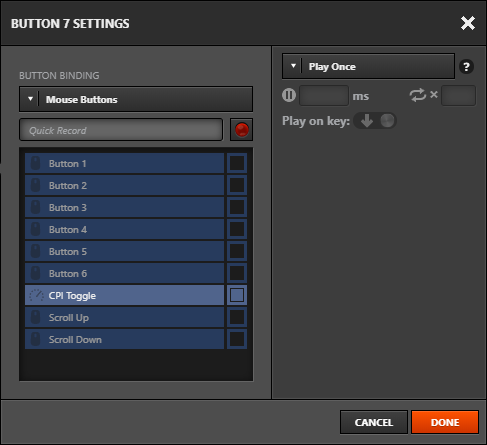Click the pause delay icon
This screenshot has width=487, height=445.
(289, 95)
